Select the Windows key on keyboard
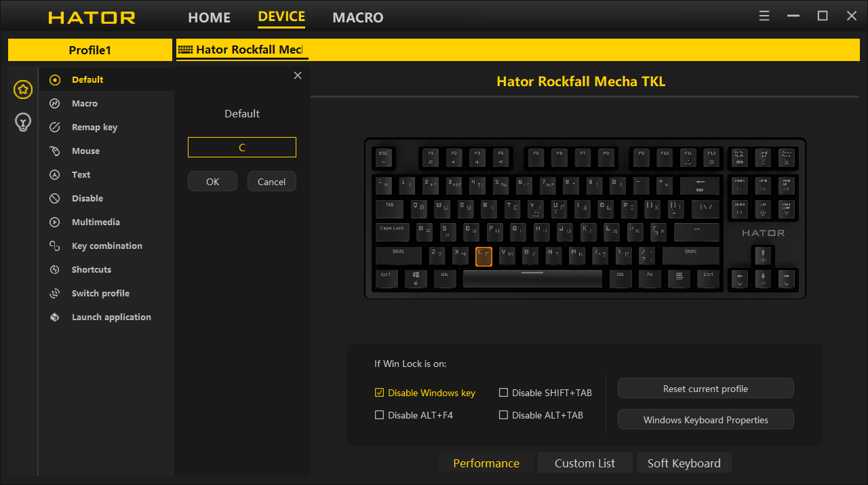The width and height of the screenshot is (868, 485). (416, 278)
